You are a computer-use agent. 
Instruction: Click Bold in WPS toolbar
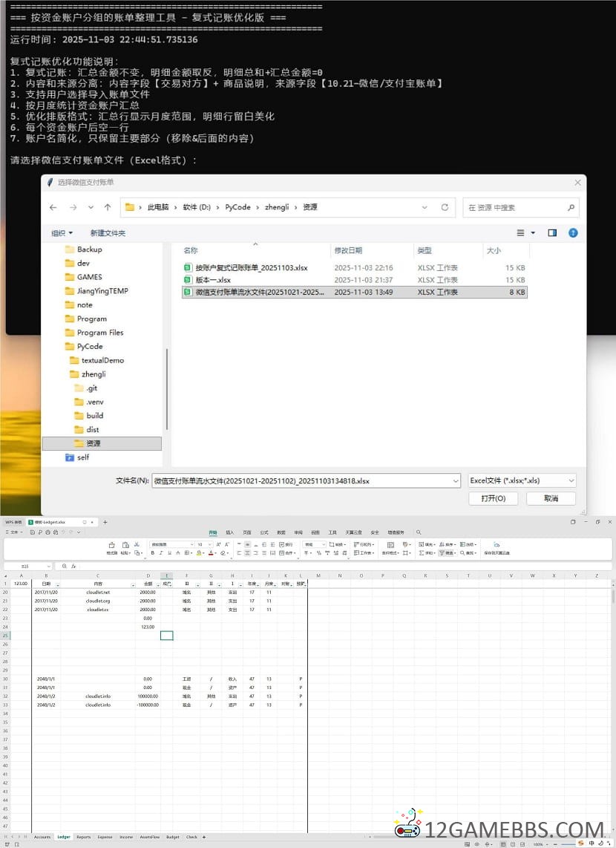coord(152,552)
